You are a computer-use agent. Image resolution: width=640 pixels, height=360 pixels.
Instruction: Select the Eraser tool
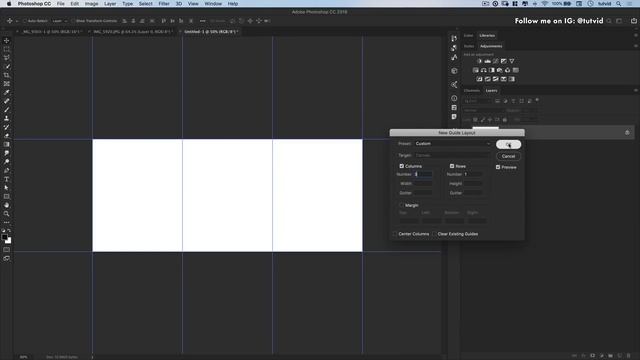click(7, 136)
